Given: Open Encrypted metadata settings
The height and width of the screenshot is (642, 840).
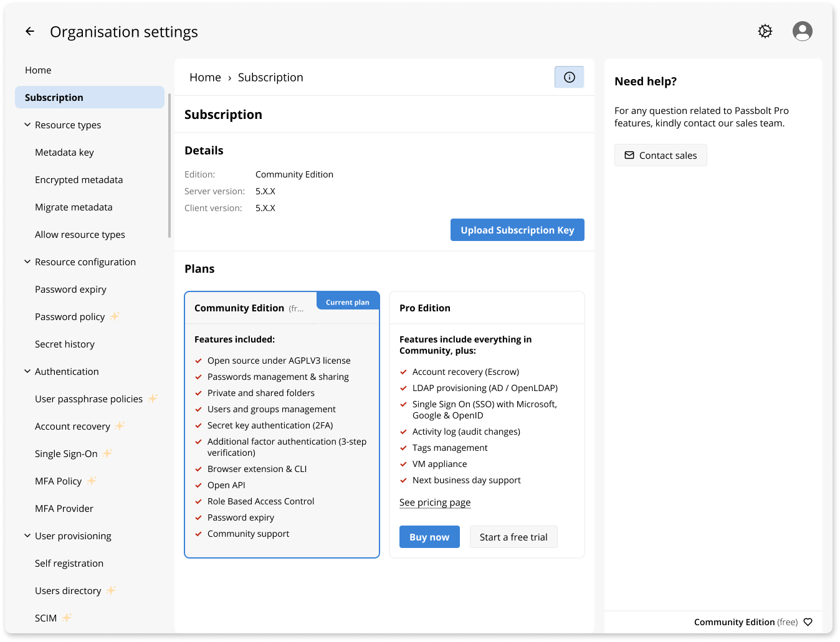Looking at the screenshot, I should pyautogui.click(x=79, y=180).
